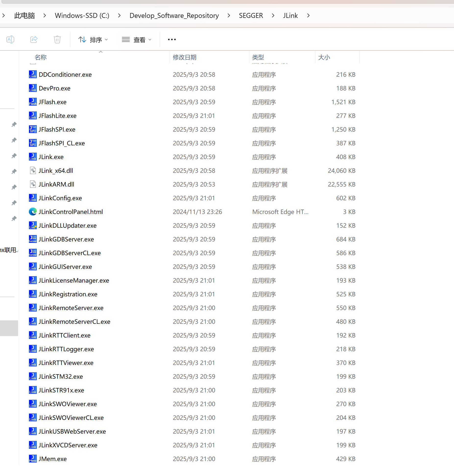Expand the chevron after JLink in the path
The image size is (454, 476).
coord(308,15)
